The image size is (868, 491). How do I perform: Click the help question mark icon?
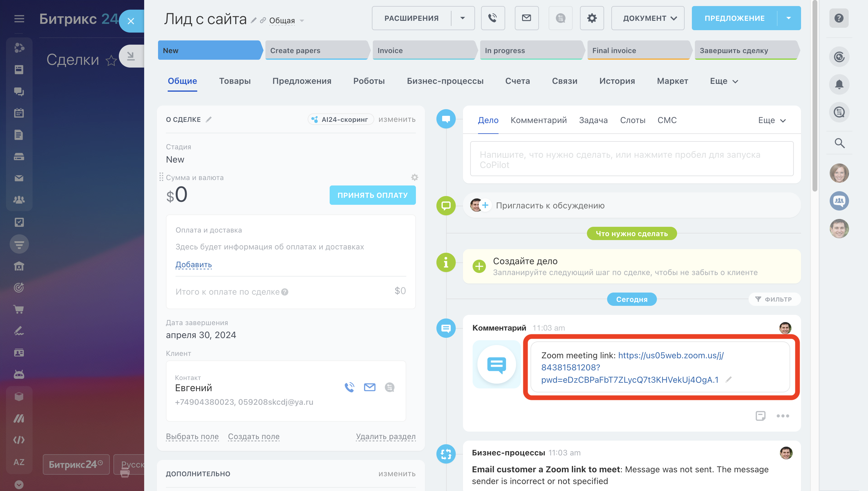pos(839,18)
